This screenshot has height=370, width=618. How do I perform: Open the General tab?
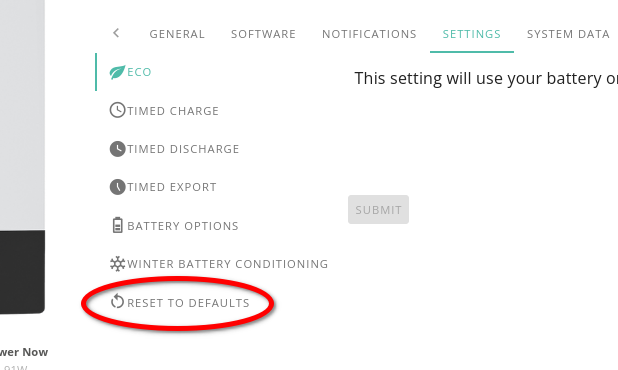click(177, 34)
